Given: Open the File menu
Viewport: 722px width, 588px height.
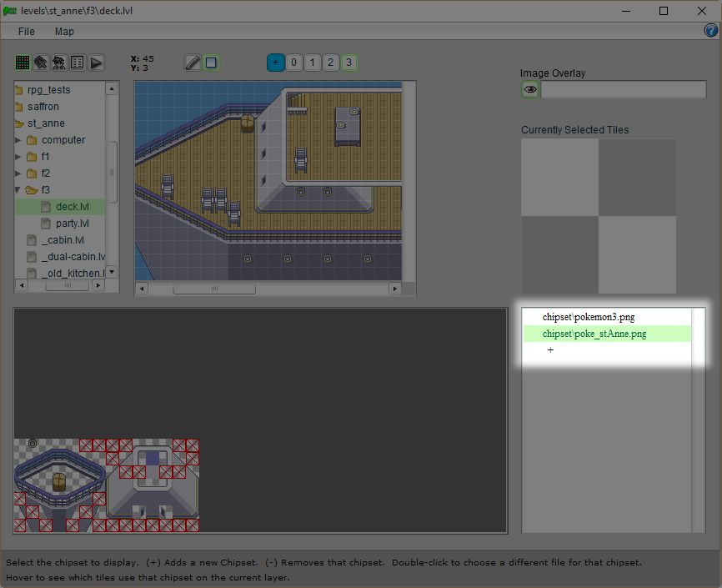Looking at the screenshot, I should click(27, 32).
